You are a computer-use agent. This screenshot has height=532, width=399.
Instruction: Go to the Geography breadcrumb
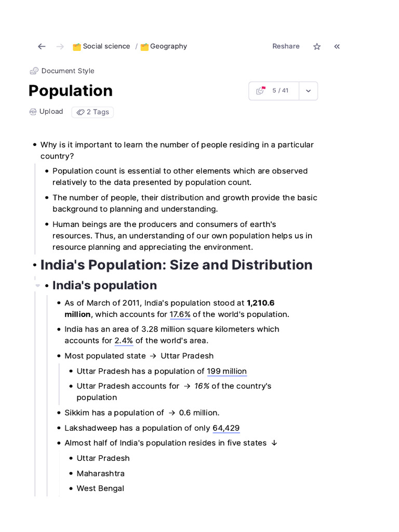pos(168,46)
